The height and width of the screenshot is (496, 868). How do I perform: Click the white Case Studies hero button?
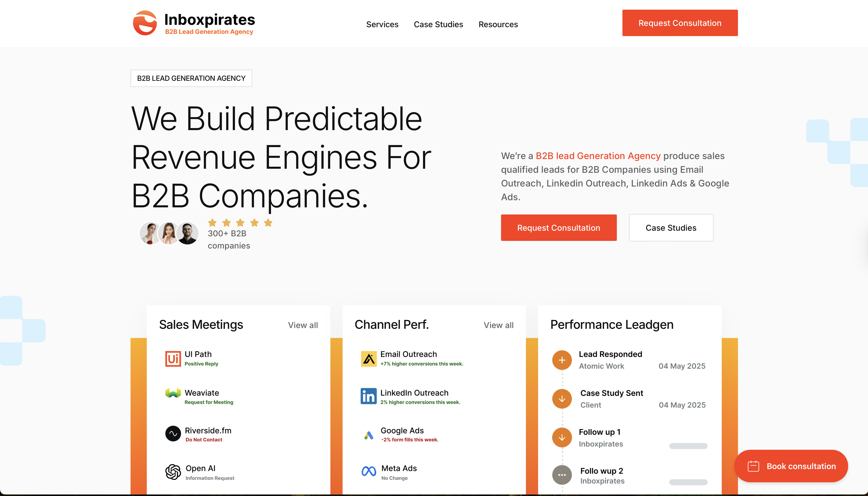point(671,228)
